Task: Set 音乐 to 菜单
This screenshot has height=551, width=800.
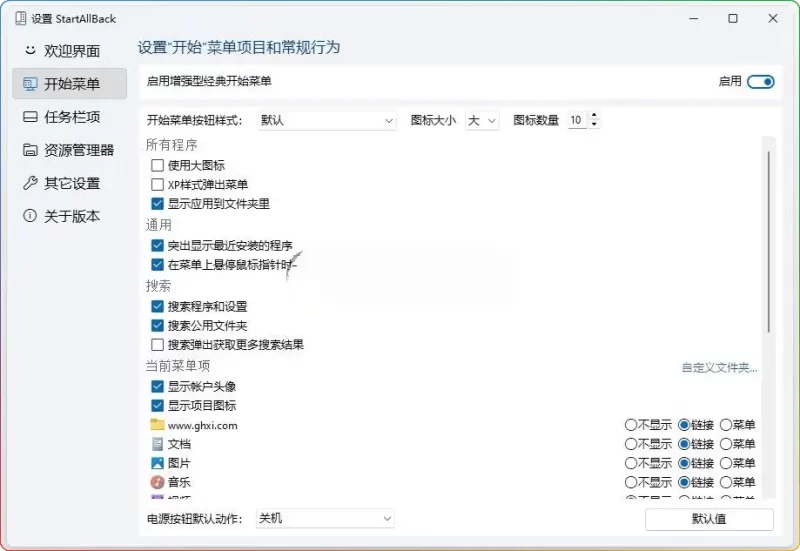Action: [x=726, y=482]
